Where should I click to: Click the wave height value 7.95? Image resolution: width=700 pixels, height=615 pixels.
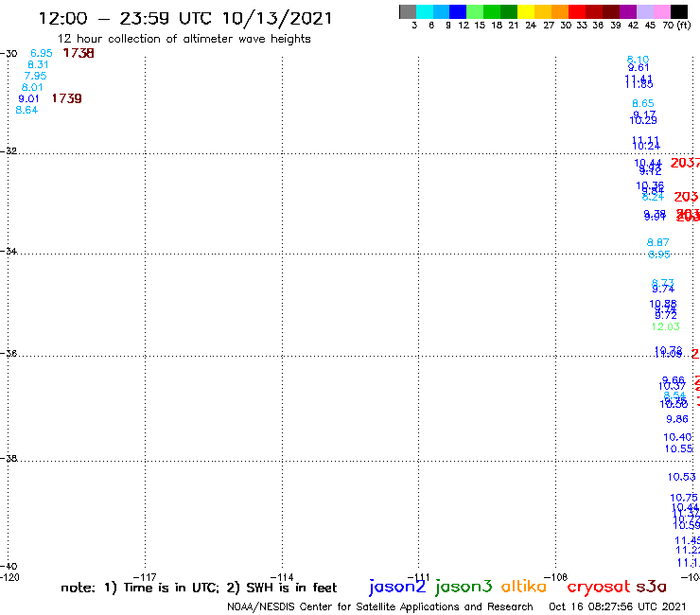[x=35, y=76]
